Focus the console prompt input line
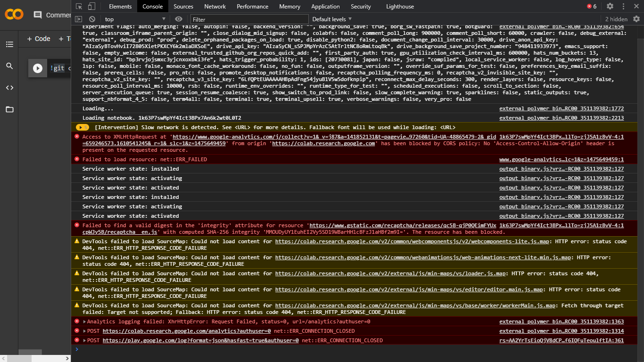The height and width of the screenshot is (362, 644). [357, 349]
